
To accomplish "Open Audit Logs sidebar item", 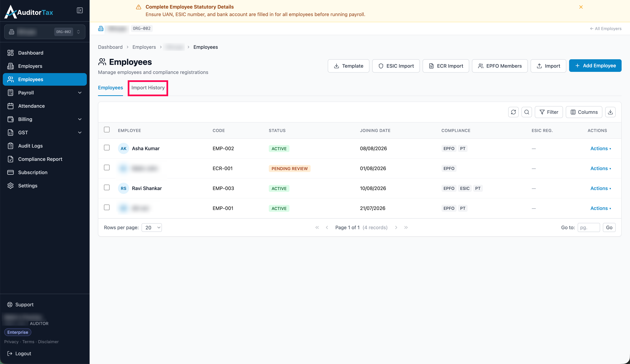I will [x=45, y=146].
